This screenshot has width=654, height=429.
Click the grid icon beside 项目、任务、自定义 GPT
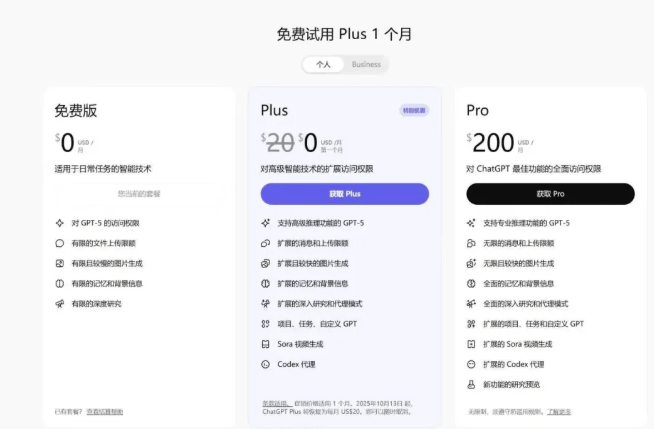point(266,324)
